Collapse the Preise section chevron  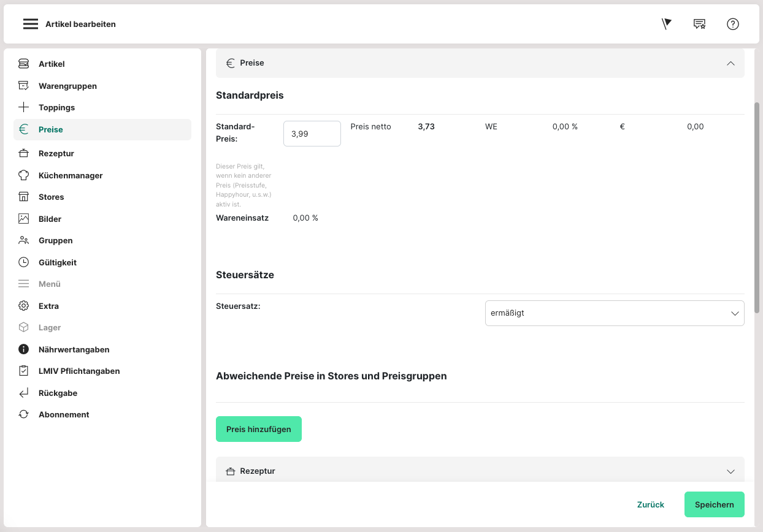point(730,63)
